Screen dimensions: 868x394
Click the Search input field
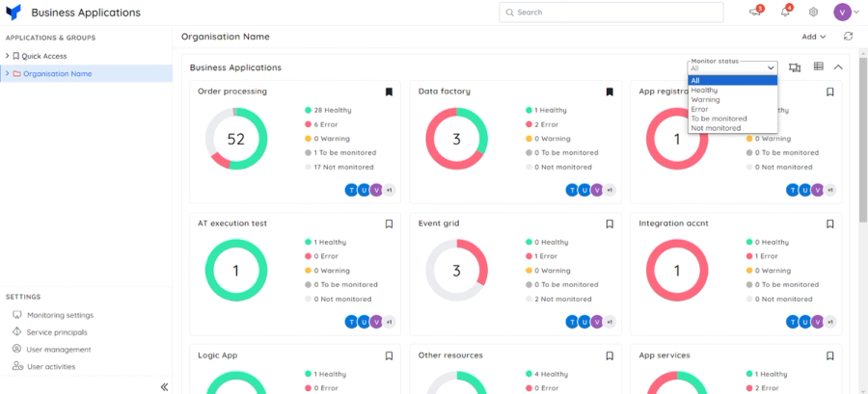pyautogui.click(x=611, y=13)
